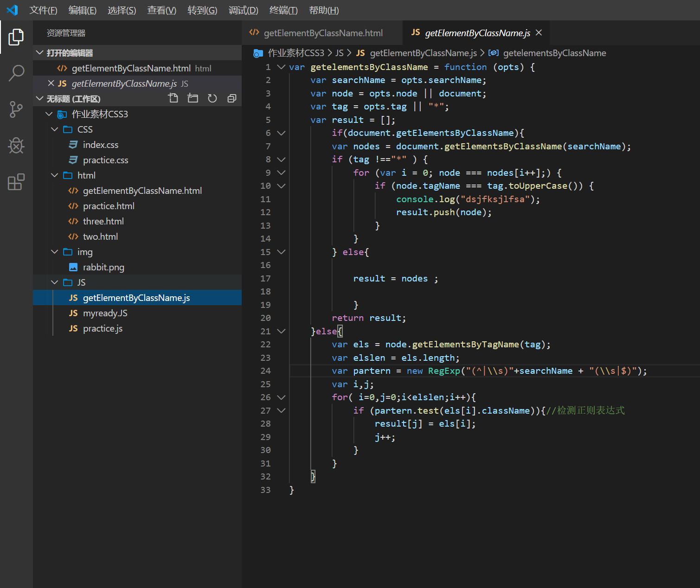Screen dimensions: 700x588
Task: Click the New File icon in workspace header
Action: click(173, 98)
